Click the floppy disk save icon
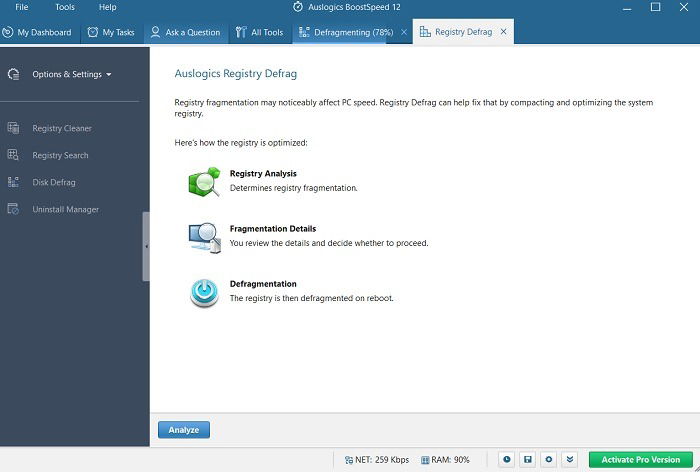Viewport: 700px width, 472px height. coord(528,459)
